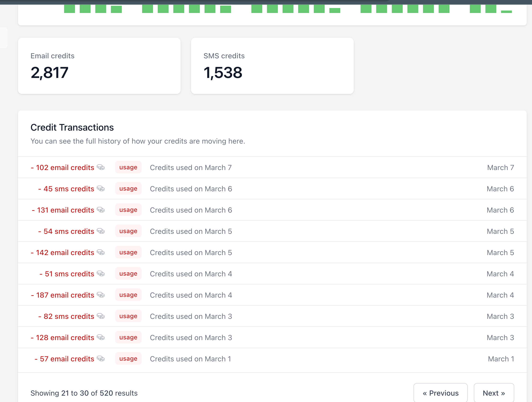The image size is (532, 402).
Task: Click coins icon beside 142 email credits
Action: 100,252
